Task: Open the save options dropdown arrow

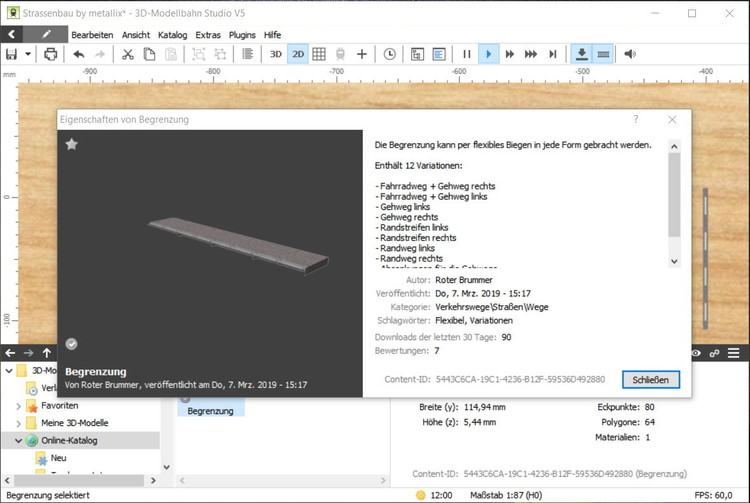Action: (28, 54)
